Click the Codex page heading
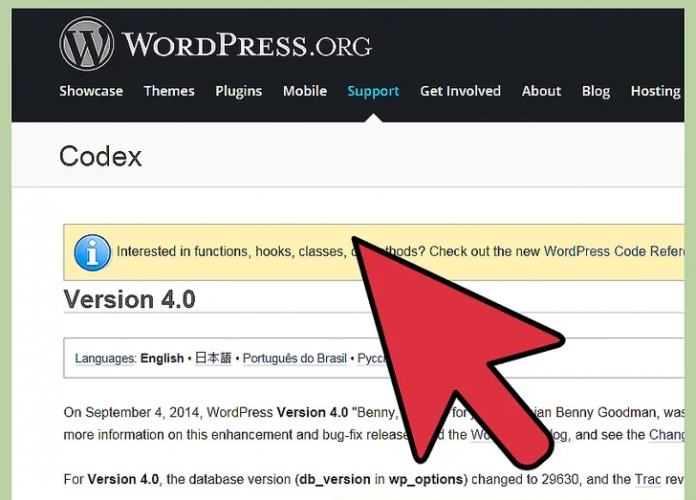The image size is (696, 500). click(x=101, y=156)
